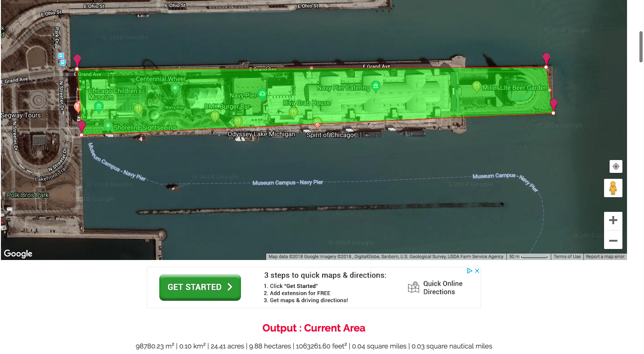Select the Chicago Children's Museum text label

(115, 94)
